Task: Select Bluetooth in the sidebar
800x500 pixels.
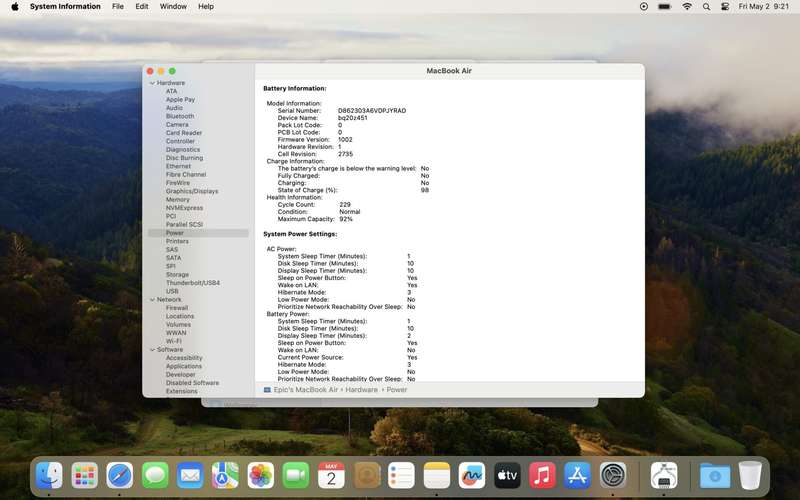Action: (180, 116)
